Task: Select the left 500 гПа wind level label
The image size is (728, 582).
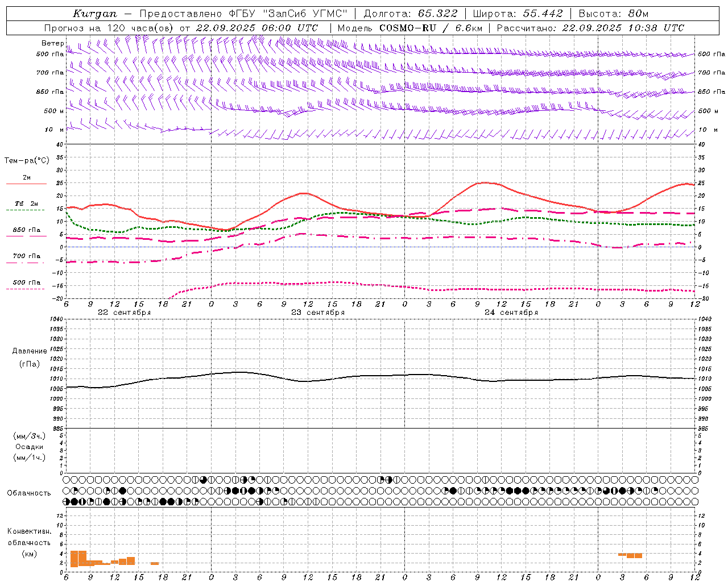Action: (50, 54)
